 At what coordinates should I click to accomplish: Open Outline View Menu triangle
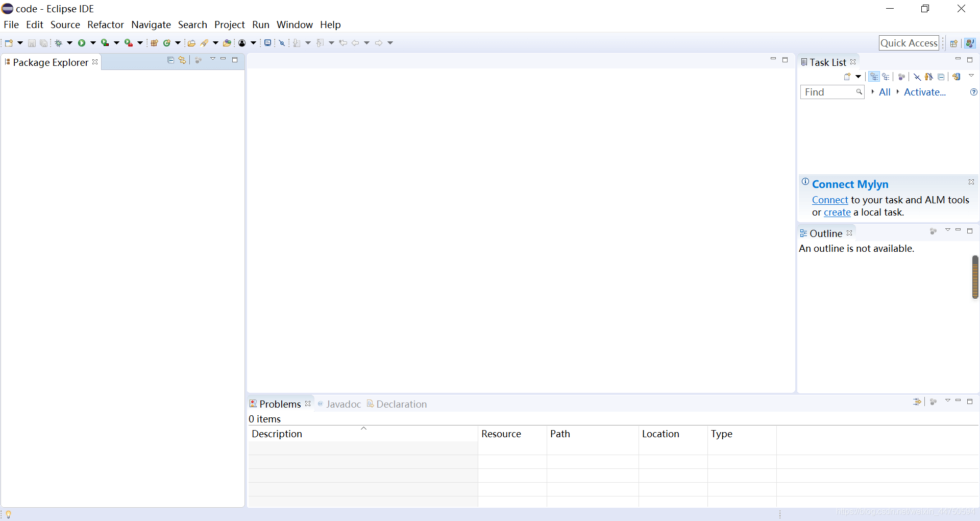pyautogui.click(x=947, y=230)
